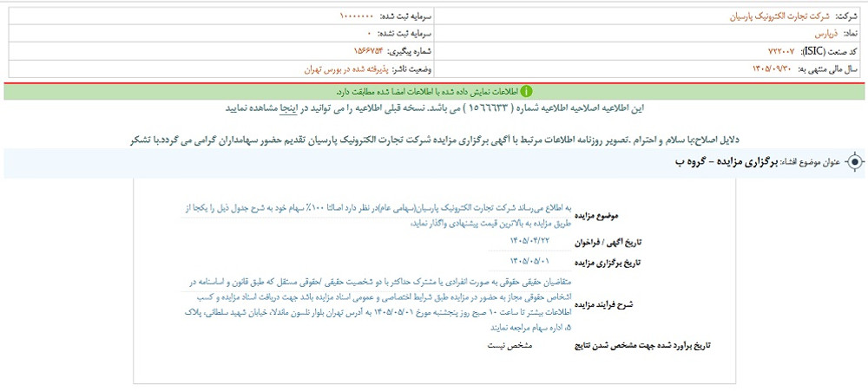The width and height of the screenshot is (868, 391).
Task: Click the label 'سرمایه ثبت نشده:'
Action: coord(404,34)
